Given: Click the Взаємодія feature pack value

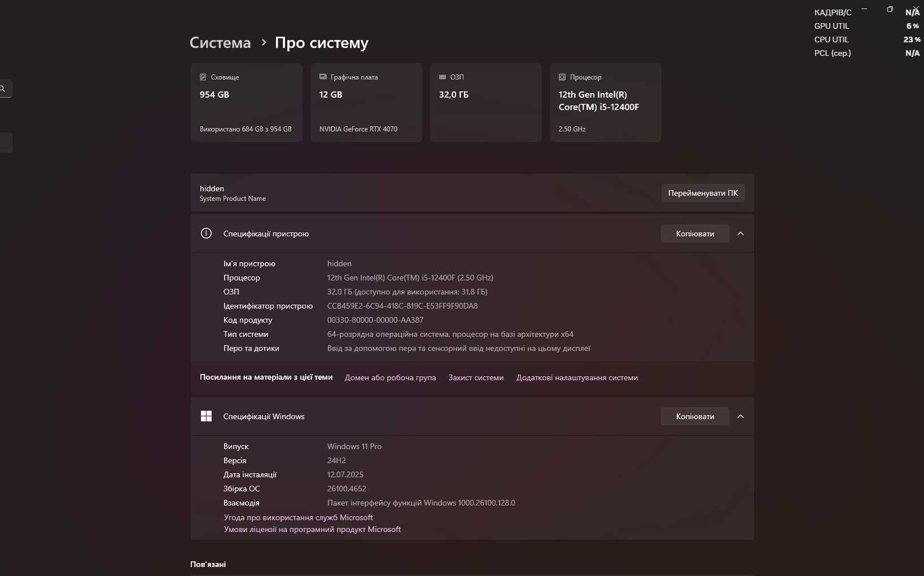Looking at the screenshot, I should pos(421,503).
